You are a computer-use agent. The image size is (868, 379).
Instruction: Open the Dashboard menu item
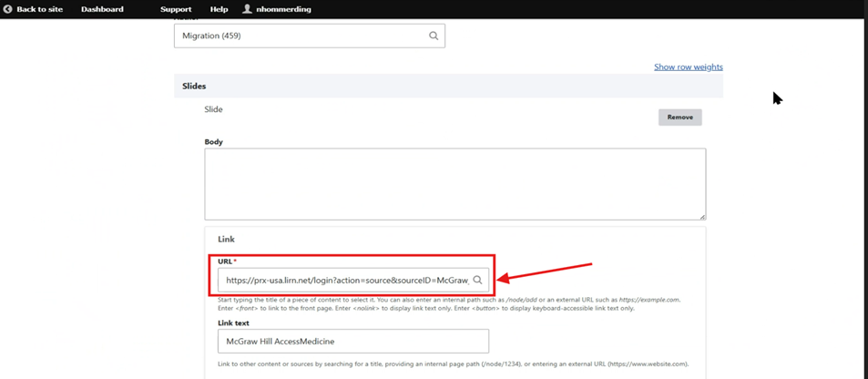(102, 9)
